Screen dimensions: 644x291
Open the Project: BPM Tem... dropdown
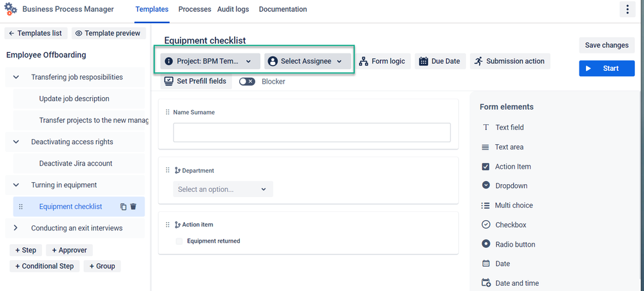[x=210, y=61]
